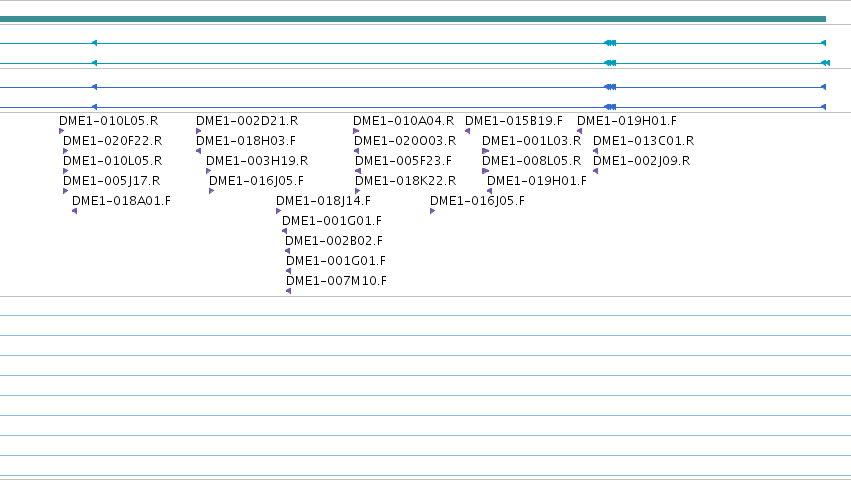Screen dimensions: 851x480
Task: Click the DME1-003H19.R label
Action: (257, 161)
